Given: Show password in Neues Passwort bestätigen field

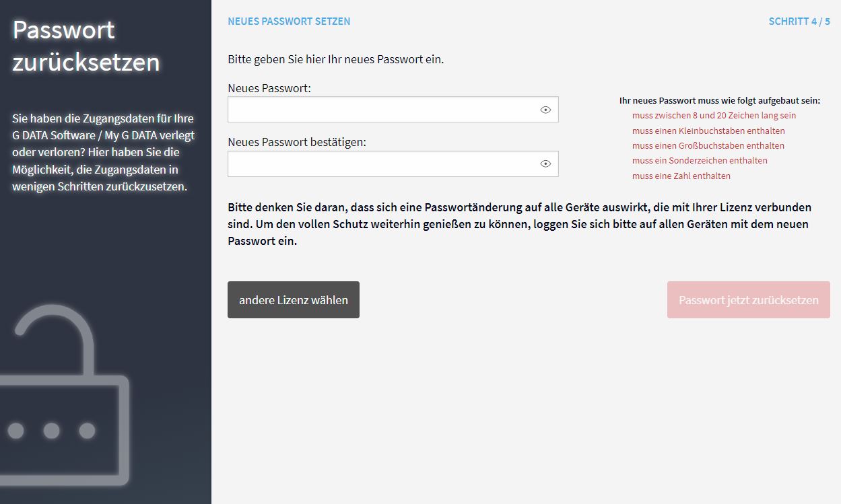Looking at the screenshot, I should (x=545, y=164).
